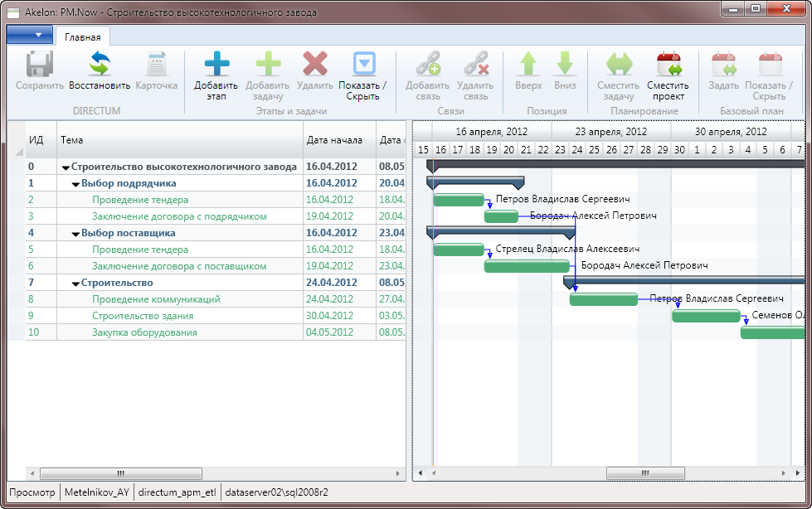The image size is (812, 509).
Task: Click the Gantt bar labeled Петров Владислав Сергеевич for Проведение тендера
Action: tap(459, 200)
